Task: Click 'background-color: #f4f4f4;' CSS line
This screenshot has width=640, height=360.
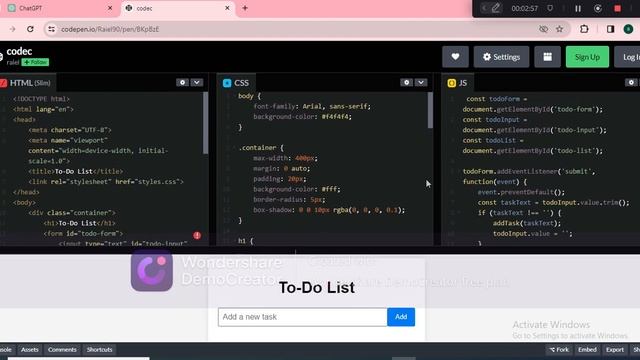Action: pos(302,117)
